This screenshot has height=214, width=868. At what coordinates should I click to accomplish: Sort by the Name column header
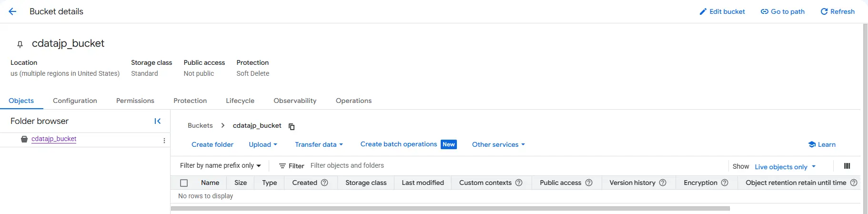coord(210,183)
